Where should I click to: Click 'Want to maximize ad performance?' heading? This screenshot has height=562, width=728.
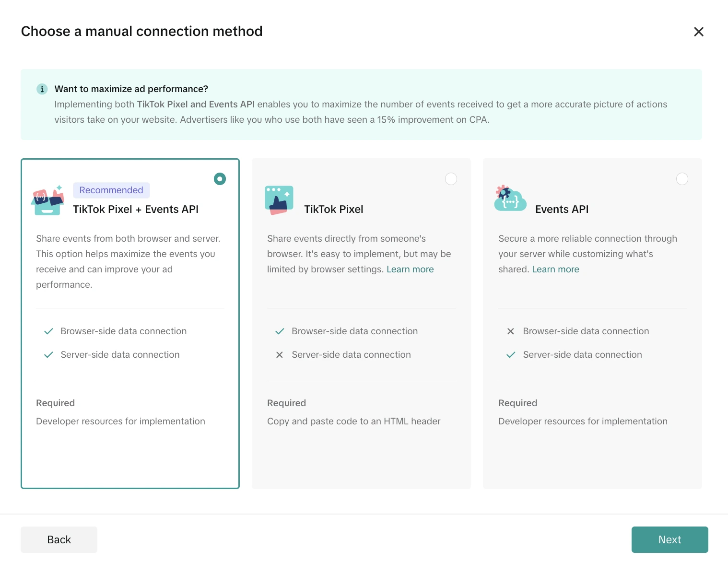point(131,89)
